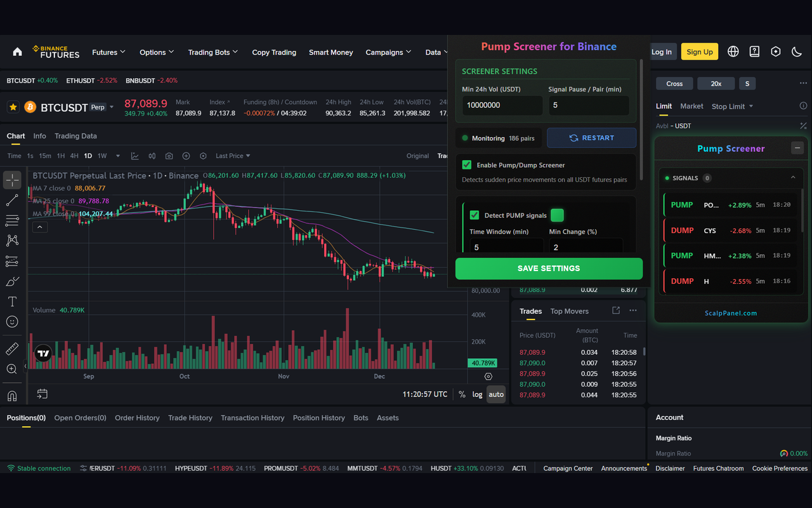Open the Last Price dropdown
The width and height of the screenshot is (812, 508).
pyautogui.click(x=233, y=156)
